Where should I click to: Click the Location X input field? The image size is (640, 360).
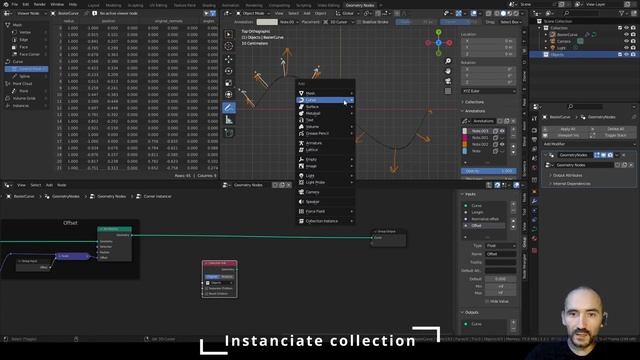(x=488, y=41)
